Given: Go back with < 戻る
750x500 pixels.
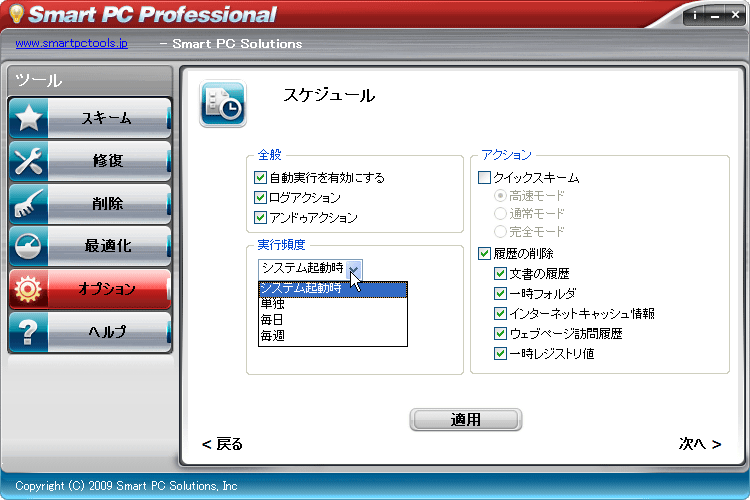Looking at the screenshot, I should 222,444.
